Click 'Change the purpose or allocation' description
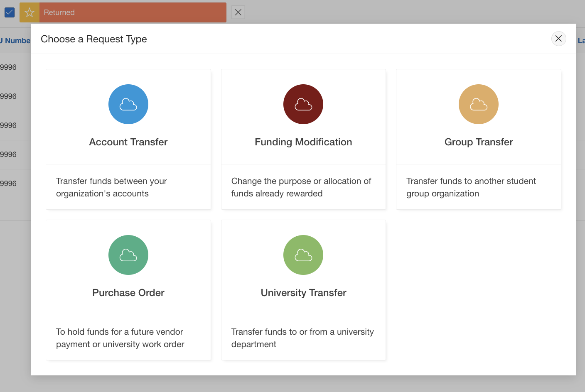Image resolution: width=585 pixels, height=392 pixels. (301, 187)
